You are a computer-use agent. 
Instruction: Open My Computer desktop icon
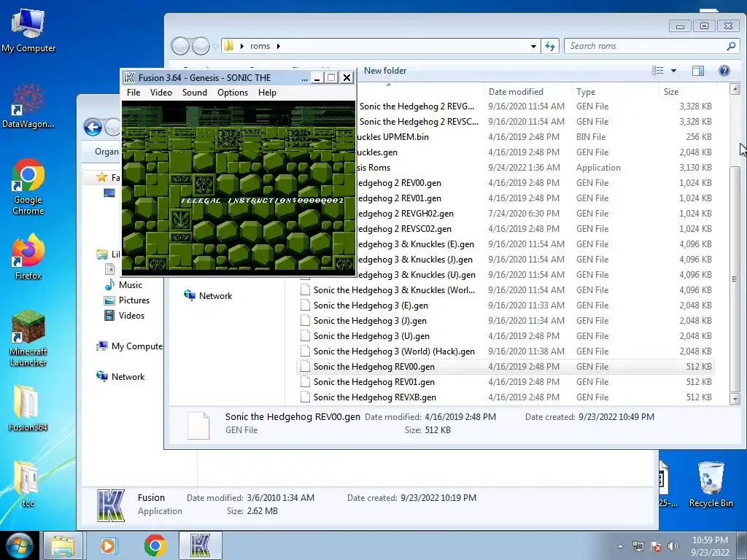coord(28,29)
